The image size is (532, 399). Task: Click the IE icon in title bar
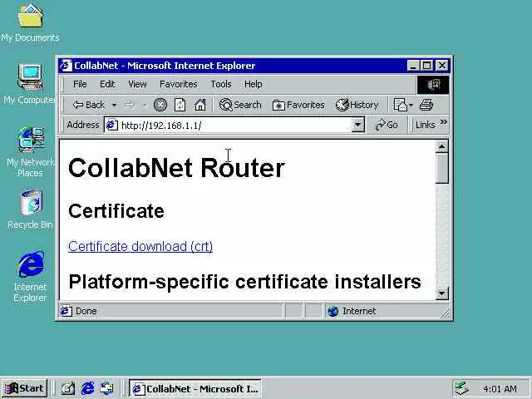click(x=66, y=66)
